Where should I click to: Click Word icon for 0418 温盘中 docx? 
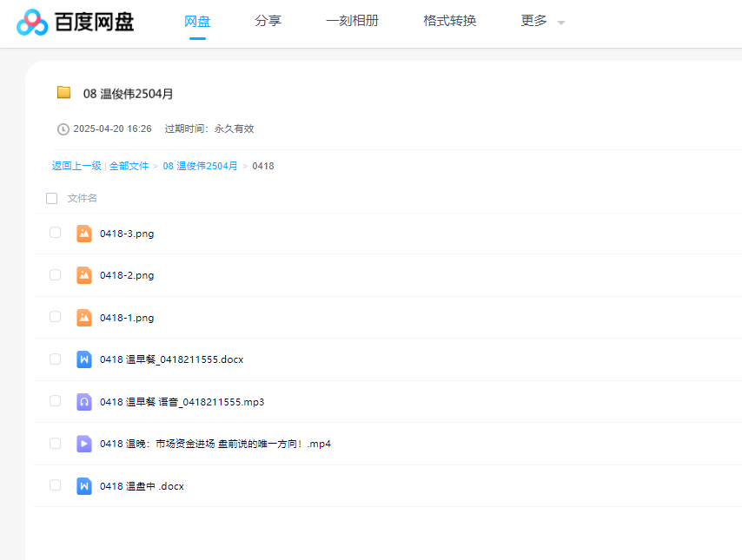point(84,486)
